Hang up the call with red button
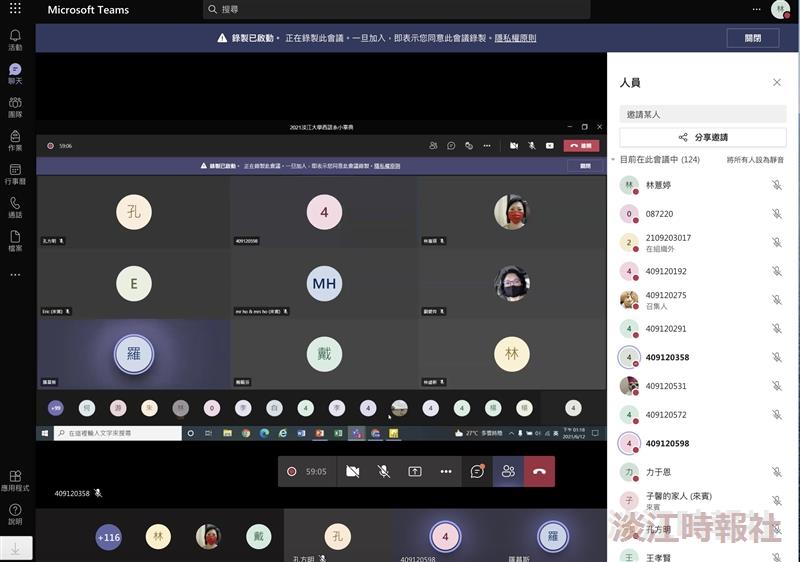Image resolution: width=800 pixels, height=562 pixels. click(x=539, y=471)
